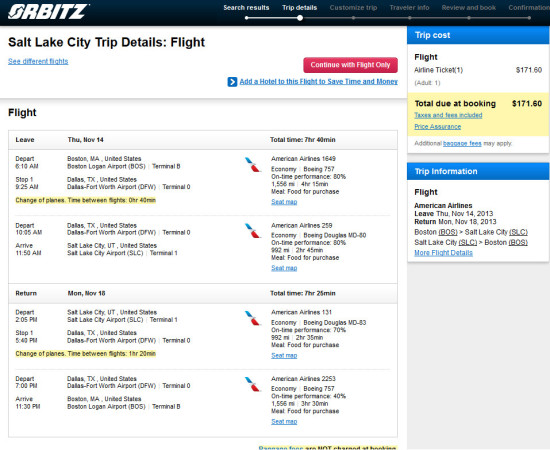Click the Trip details progress marker dot

click(300, 18)
